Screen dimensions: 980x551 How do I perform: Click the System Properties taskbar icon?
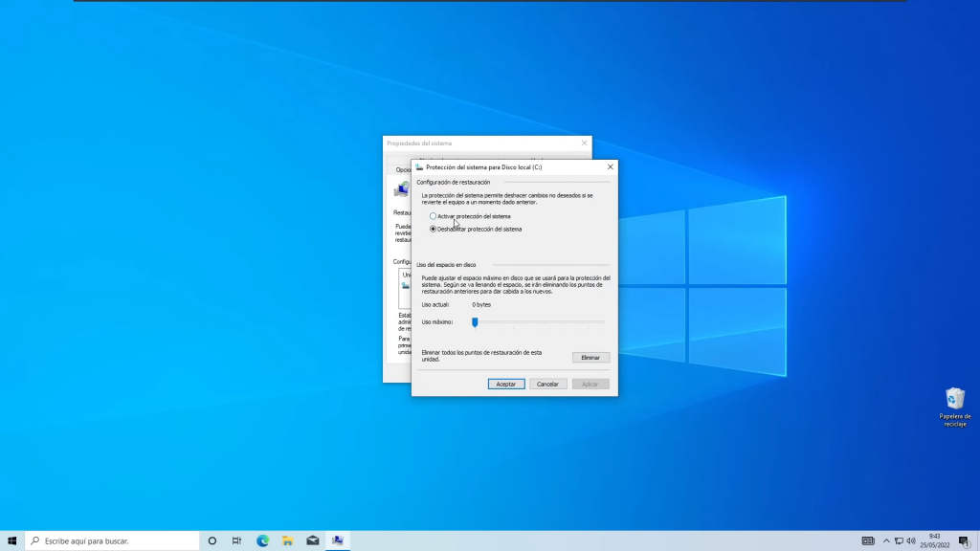338,540
